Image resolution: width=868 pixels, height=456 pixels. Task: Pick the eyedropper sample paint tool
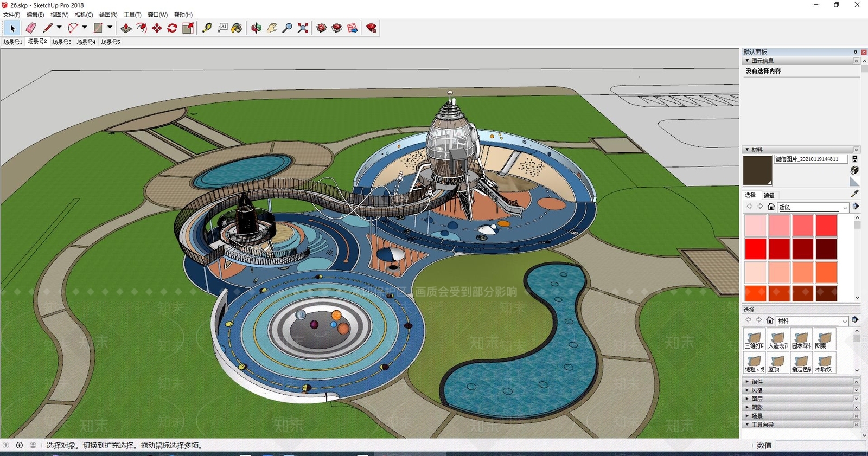pos(855,194)
